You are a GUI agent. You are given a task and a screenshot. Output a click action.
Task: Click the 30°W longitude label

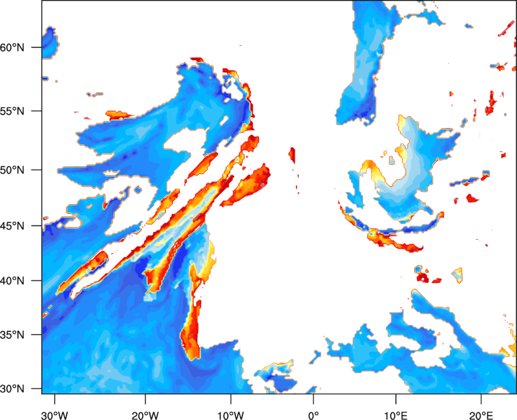(54, 415)
